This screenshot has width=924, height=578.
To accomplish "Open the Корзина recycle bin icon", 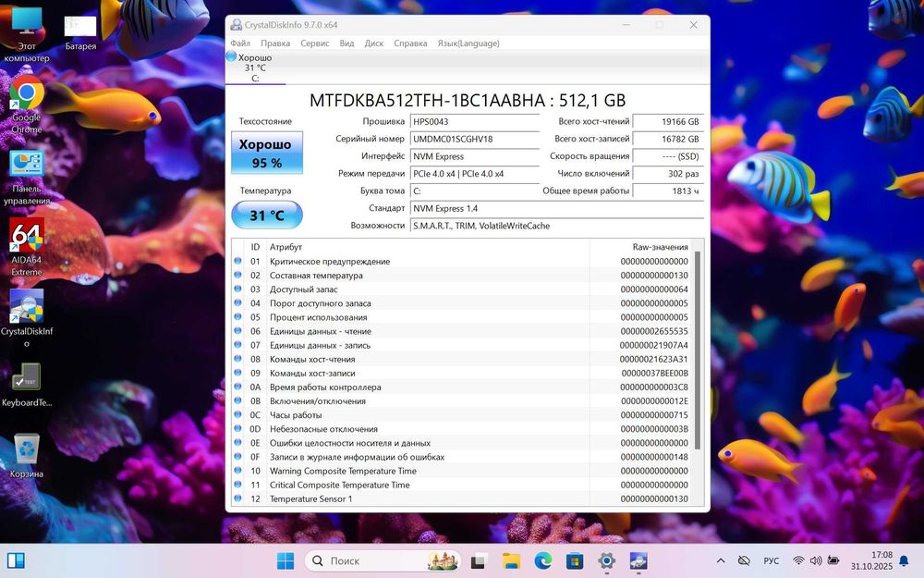I will point(26,456).
